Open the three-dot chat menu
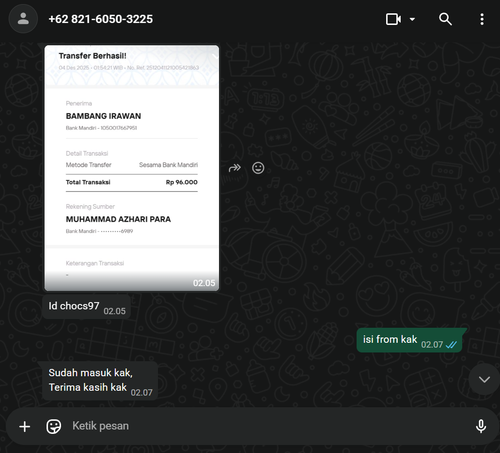The height and width of the screenshot is (453, 500). 482,19
